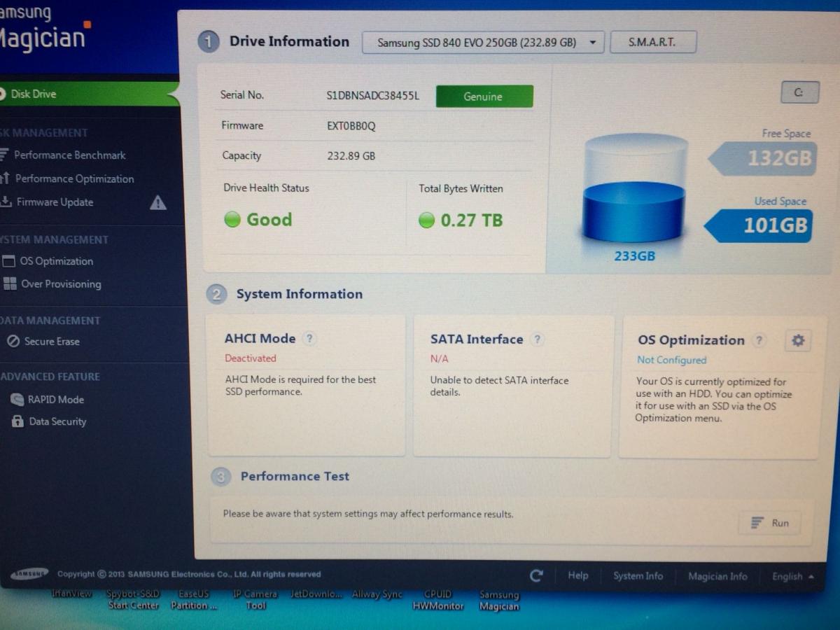Image resolution: width=840 pixels, height=630 pixels.
Task: Open the Help link in footer
Action: 578,575
